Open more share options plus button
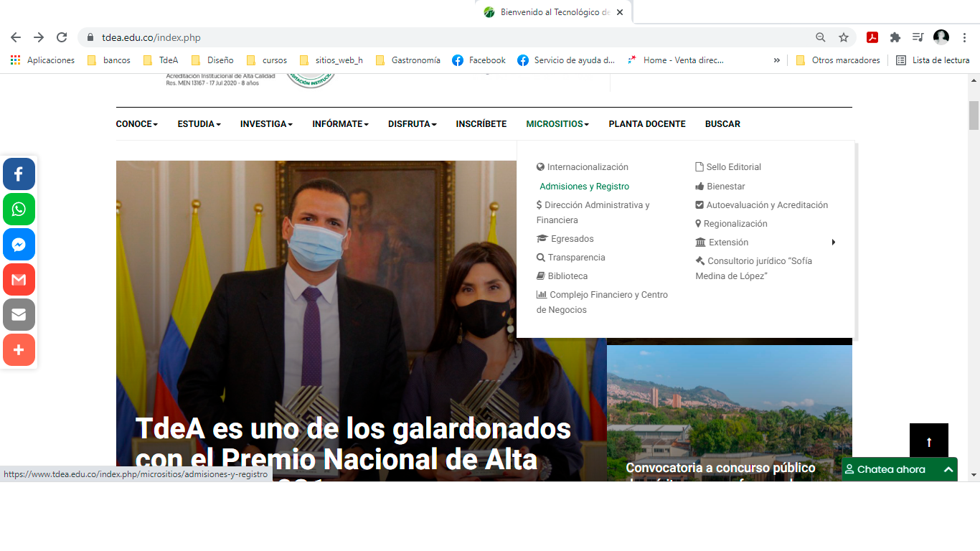Screen dimensions: 980x551 19,349
